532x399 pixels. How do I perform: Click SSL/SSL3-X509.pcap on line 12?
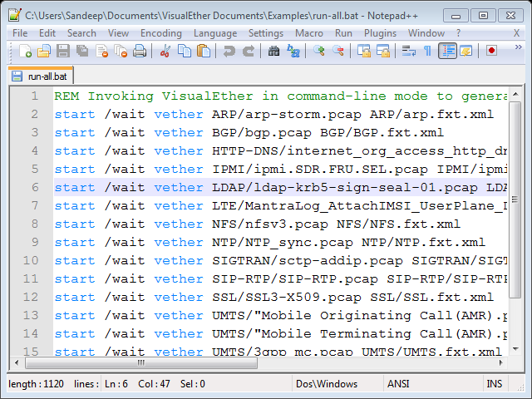[286, 298]
